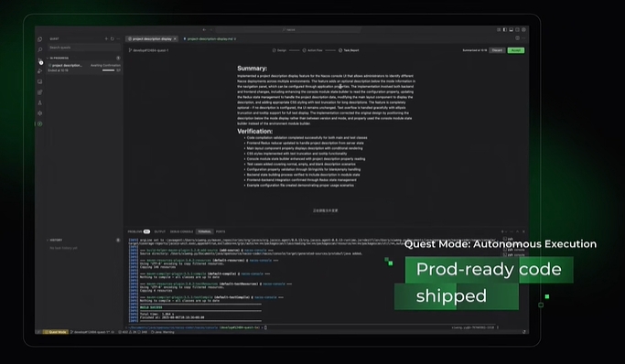Go to the Task Report step

349,50
